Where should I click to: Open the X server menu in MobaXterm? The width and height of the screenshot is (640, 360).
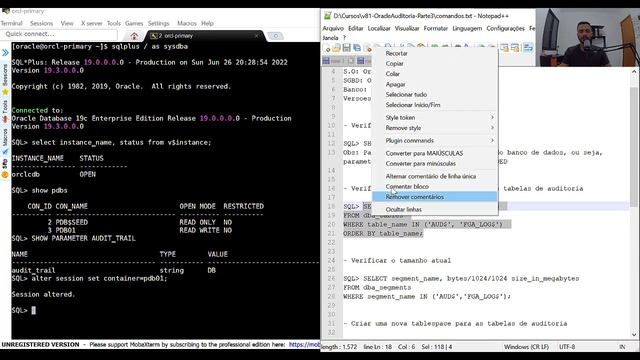91,23
